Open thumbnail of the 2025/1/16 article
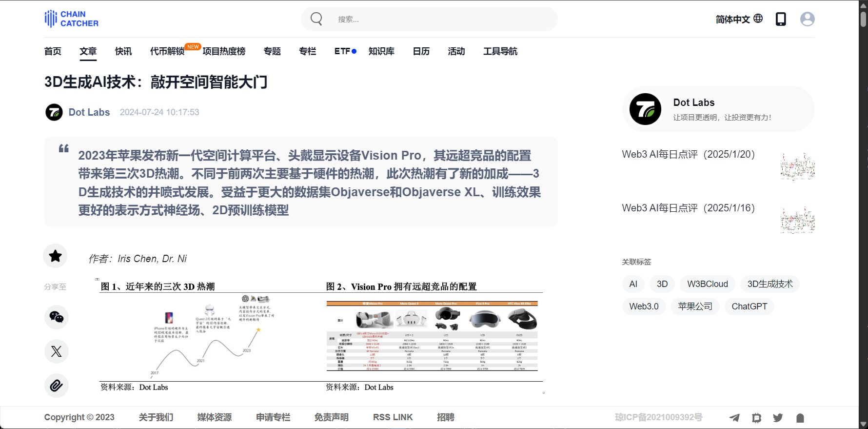 798,220
